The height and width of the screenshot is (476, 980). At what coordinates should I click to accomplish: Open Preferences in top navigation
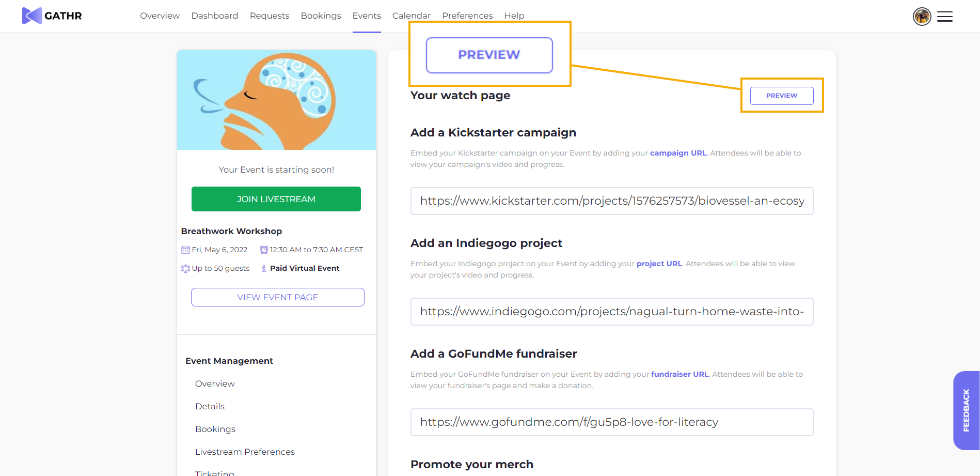pos(467,16)
